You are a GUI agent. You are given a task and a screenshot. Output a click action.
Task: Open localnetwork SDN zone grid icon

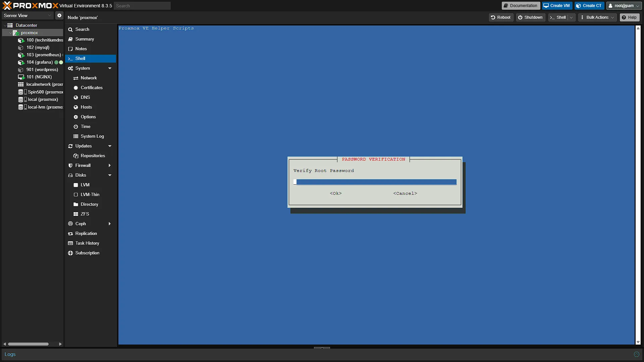(x=21, y=84)
